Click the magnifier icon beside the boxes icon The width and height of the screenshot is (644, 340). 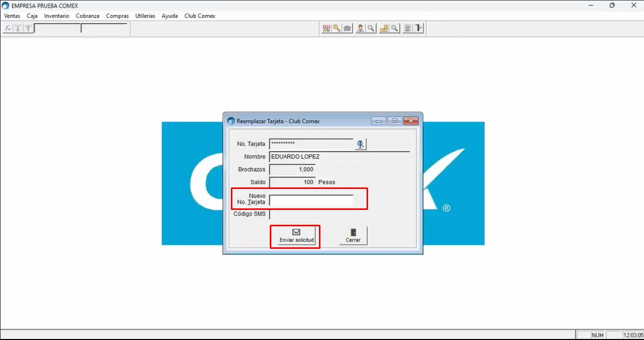pos(395,29)
